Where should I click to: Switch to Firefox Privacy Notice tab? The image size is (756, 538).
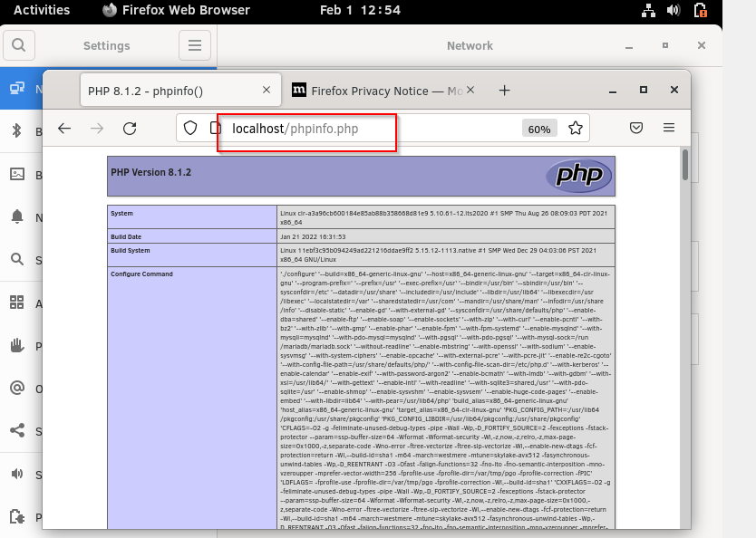coord(383,90)
